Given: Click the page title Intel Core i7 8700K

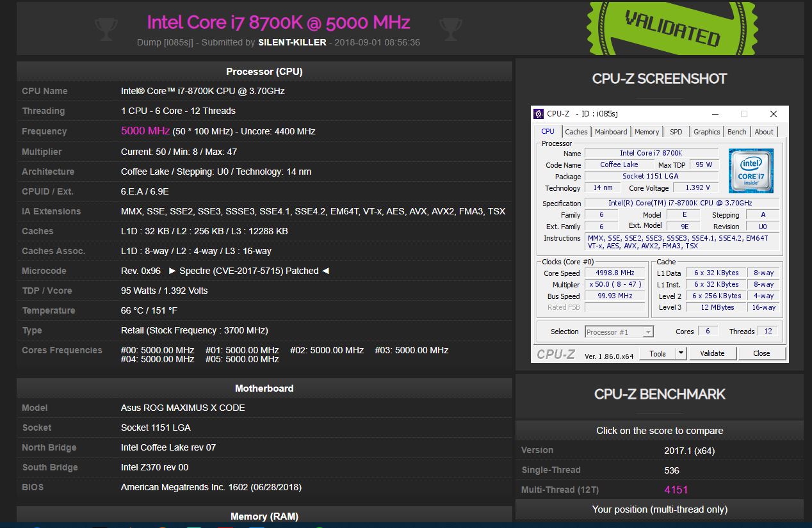Looking at the screenshot, I should (x=279, y=22).
